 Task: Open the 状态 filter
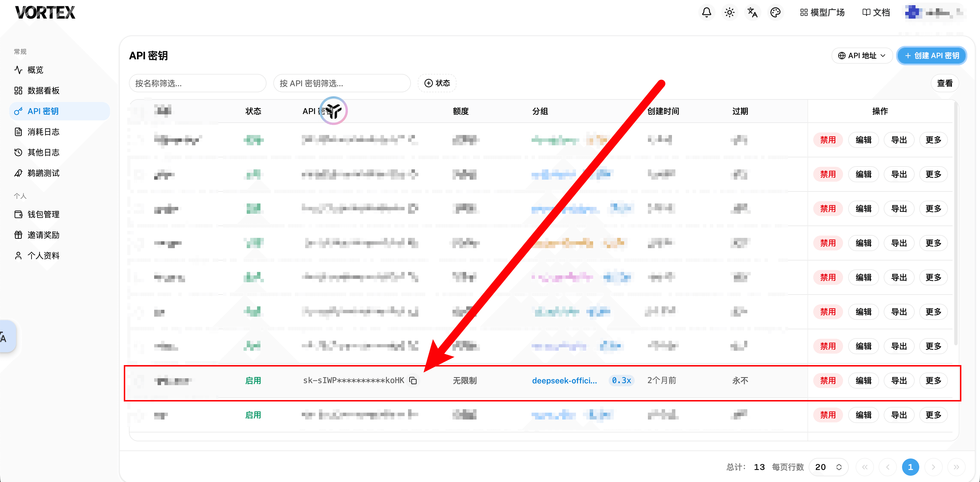point(437,83)
